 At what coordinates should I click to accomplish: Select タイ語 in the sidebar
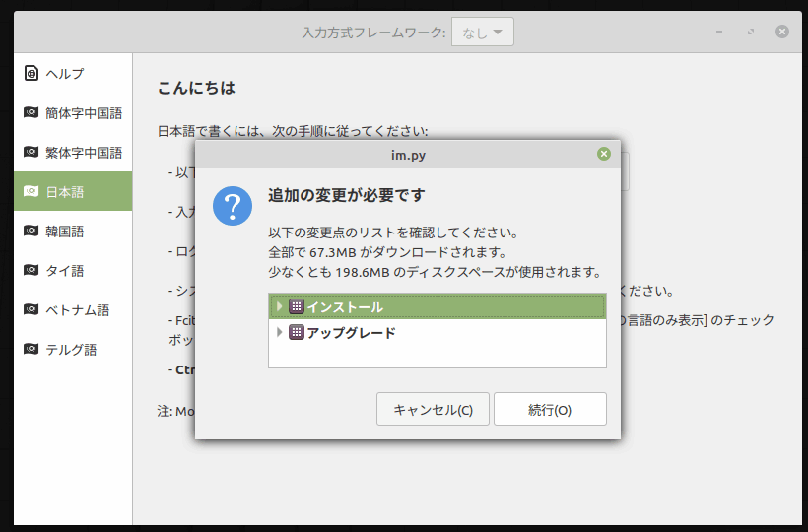tap(73, 270)
